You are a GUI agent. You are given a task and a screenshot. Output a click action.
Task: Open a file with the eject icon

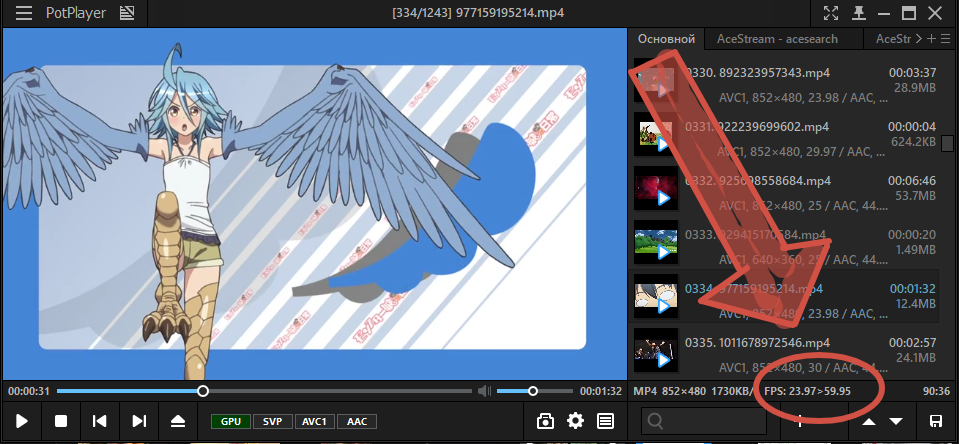tap(177, 421)
